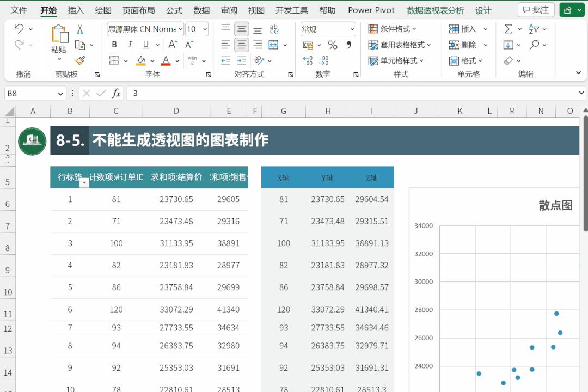Click the AutoSum sigma icon
The height and width of the screenshot is (392, 588).
click(x=508, y=29)
